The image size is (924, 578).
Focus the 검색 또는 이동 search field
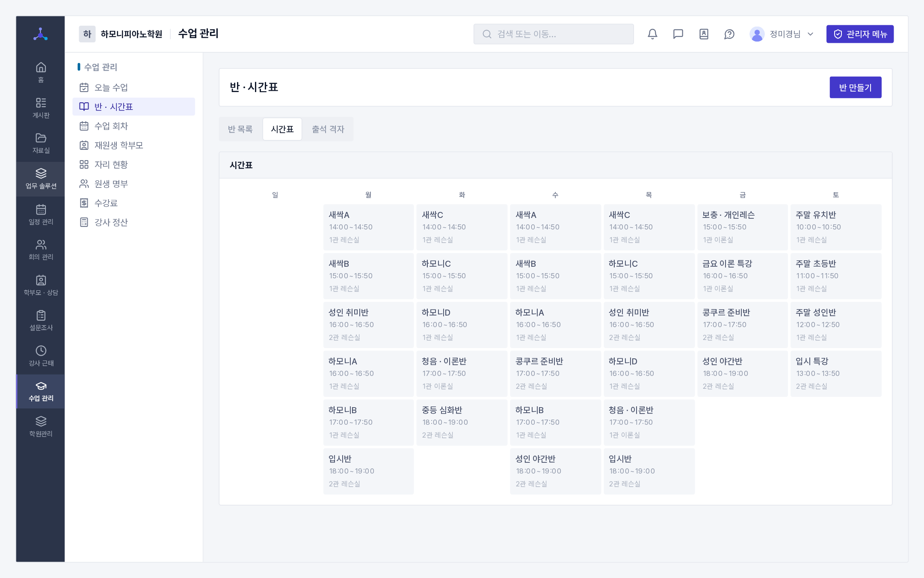pyautogui.click(x=554, y=34)
